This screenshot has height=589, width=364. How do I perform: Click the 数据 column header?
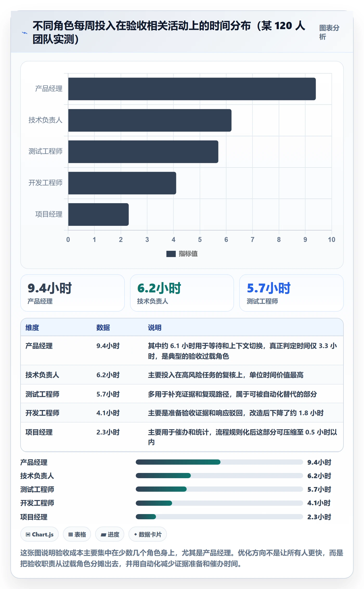tap(103, 328)
